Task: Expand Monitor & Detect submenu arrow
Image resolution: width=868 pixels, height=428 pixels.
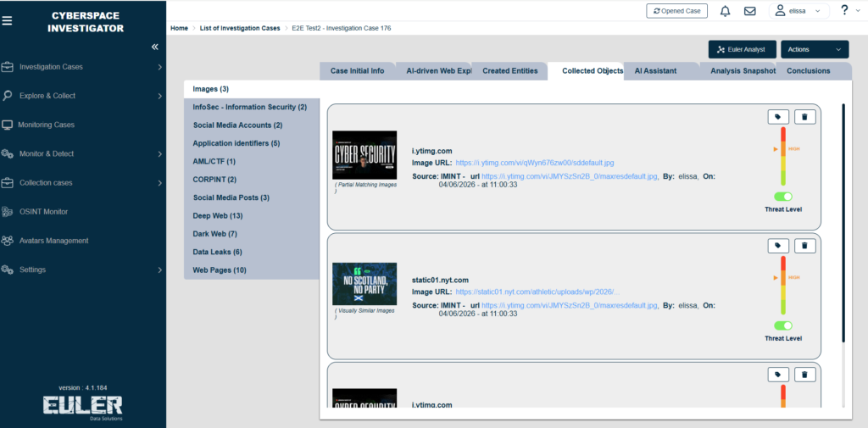Action: click(x=159, y=154)
